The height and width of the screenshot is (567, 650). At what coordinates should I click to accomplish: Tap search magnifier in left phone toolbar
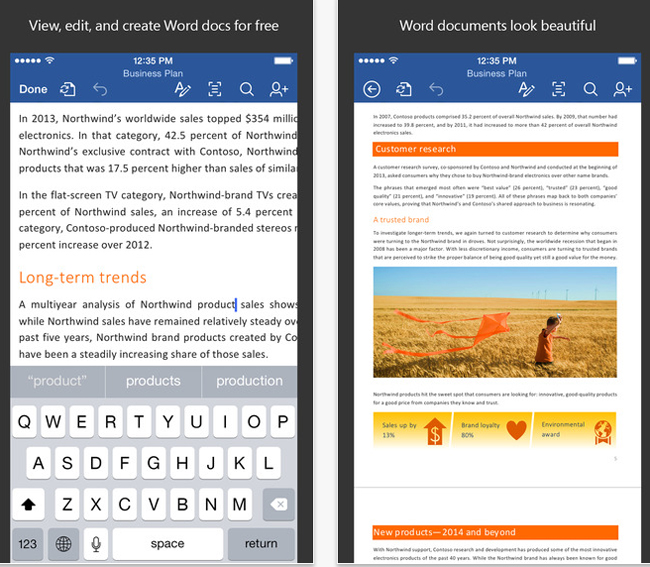pyautogui.click(x=247, y=89)
